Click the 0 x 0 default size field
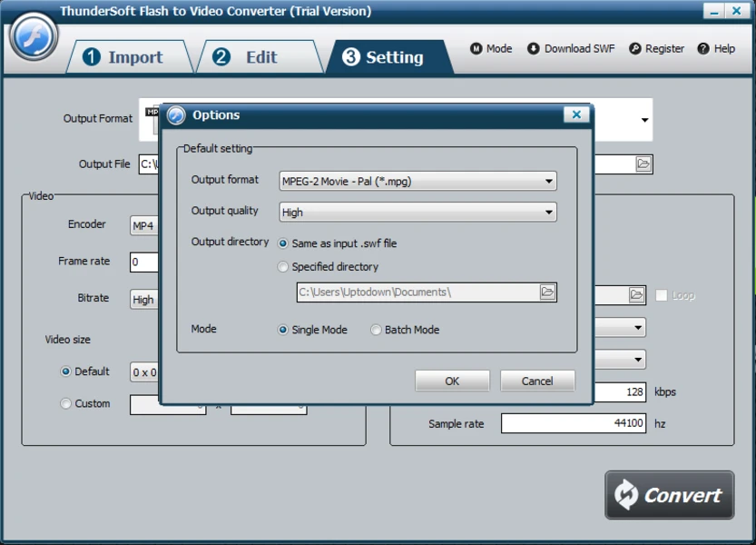 coord(144,372)
